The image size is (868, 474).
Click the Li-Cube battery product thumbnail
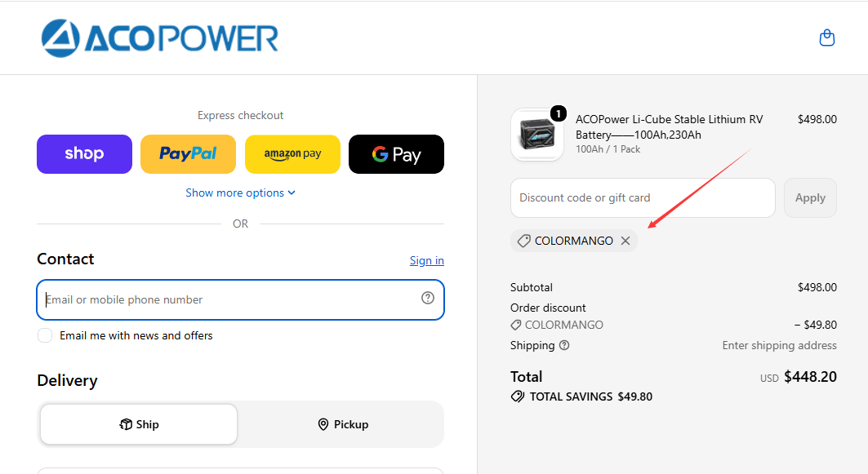click(x=537, y=135)
